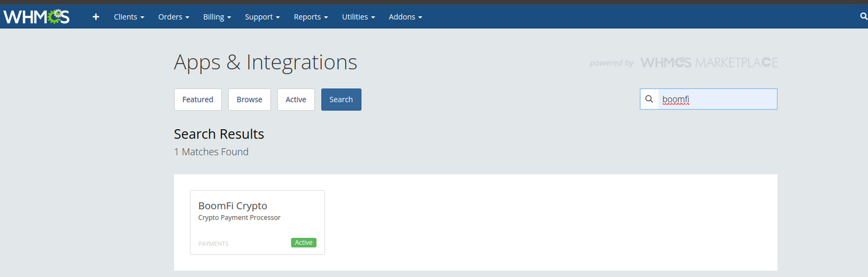Image resolution: width=868 pixels, height=277 pixels.
Task: Click the 'Crypto Payment Processor' description text
Action: point(239,218)
